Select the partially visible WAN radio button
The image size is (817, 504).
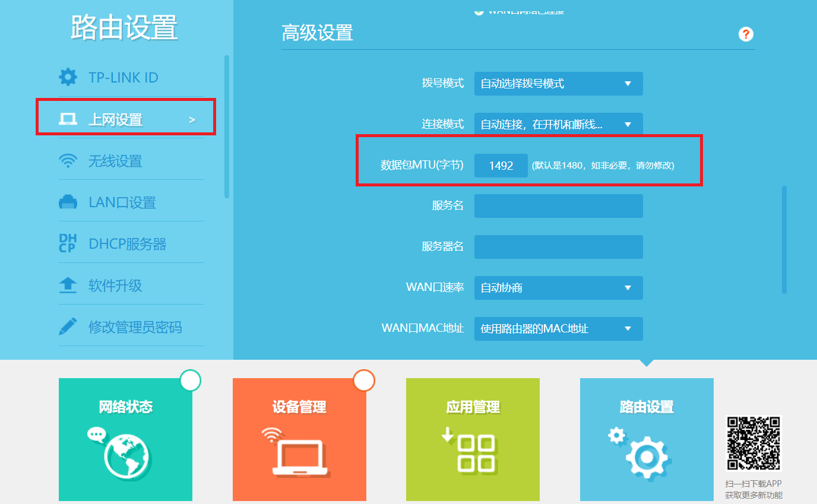click(x=479, y=11)
